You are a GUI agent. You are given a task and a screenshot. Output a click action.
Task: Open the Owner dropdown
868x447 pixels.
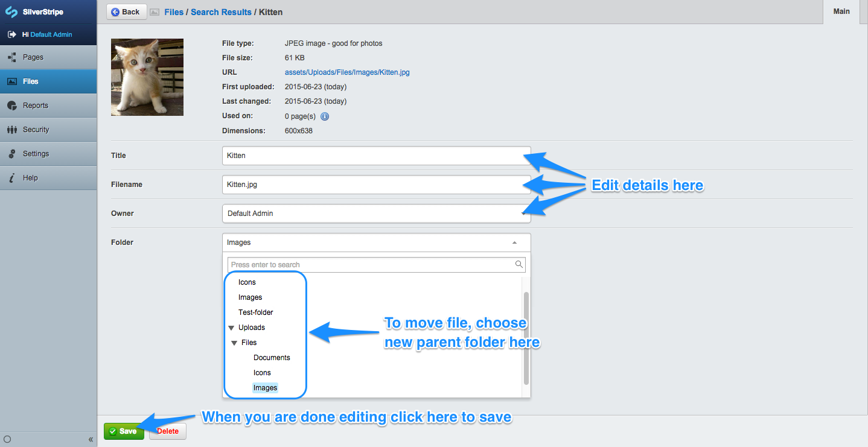pos(376,214)
